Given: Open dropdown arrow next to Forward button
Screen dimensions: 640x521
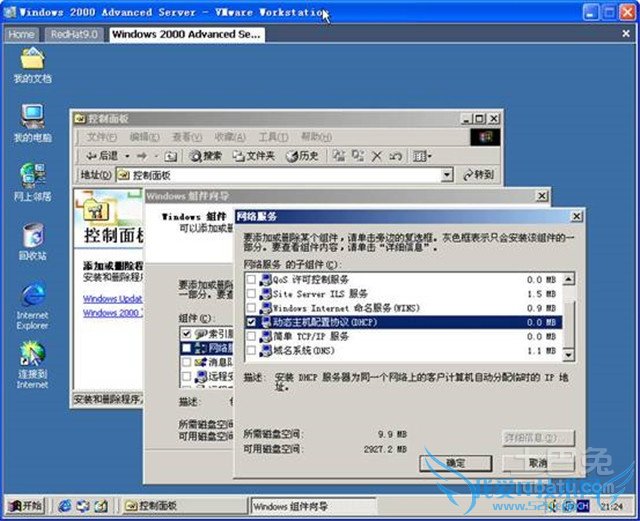Looking at the screenshot, I should point(156,156).
